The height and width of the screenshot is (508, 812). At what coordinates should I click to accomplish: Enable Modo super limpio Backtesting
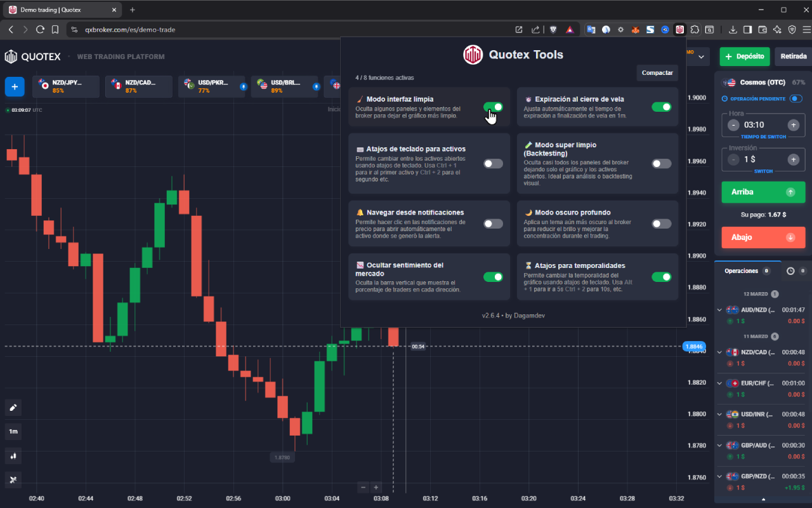661,164
